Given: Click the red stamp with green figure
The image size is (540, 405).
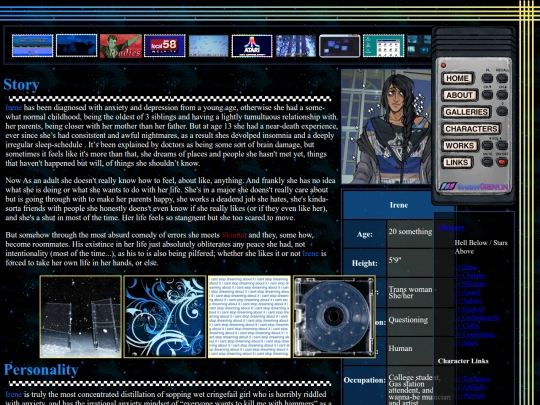Looking at the screenshot, I should click(121, 46).
